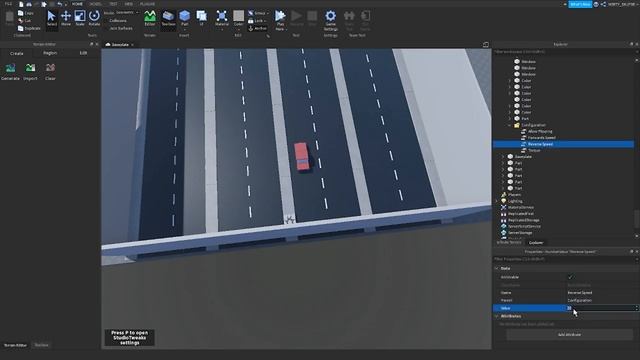
Task: Click Import in Terrain Editor
Action: [30, 72]
